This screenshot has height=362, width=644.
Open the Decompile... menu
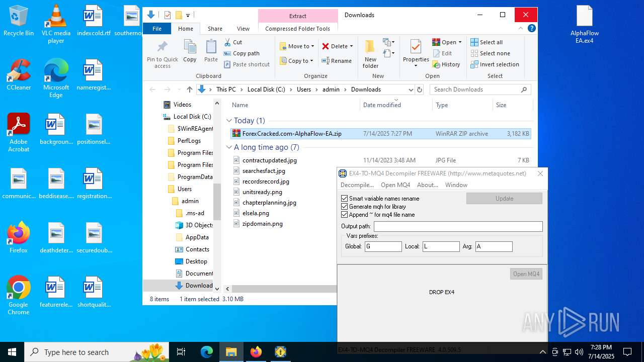click(x=357, y=185)
